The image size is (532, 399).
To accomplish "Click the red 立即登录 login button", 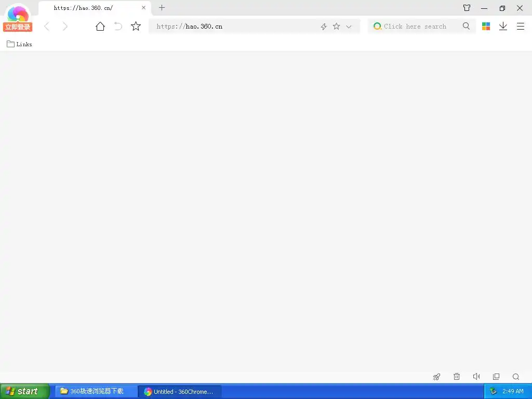I will [18, 27].
